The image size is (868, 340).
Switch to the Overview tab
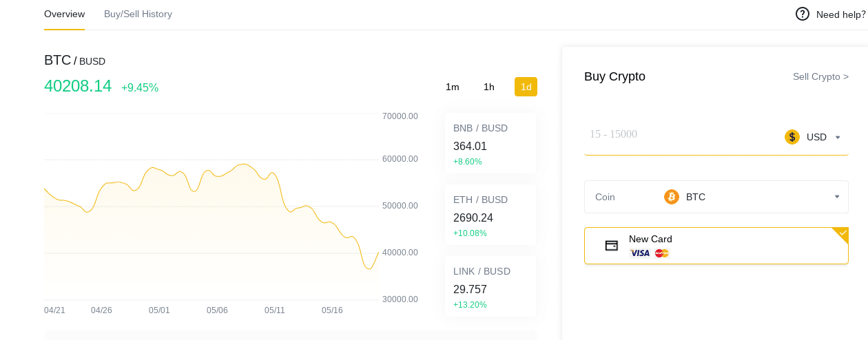tap(65, 14)
